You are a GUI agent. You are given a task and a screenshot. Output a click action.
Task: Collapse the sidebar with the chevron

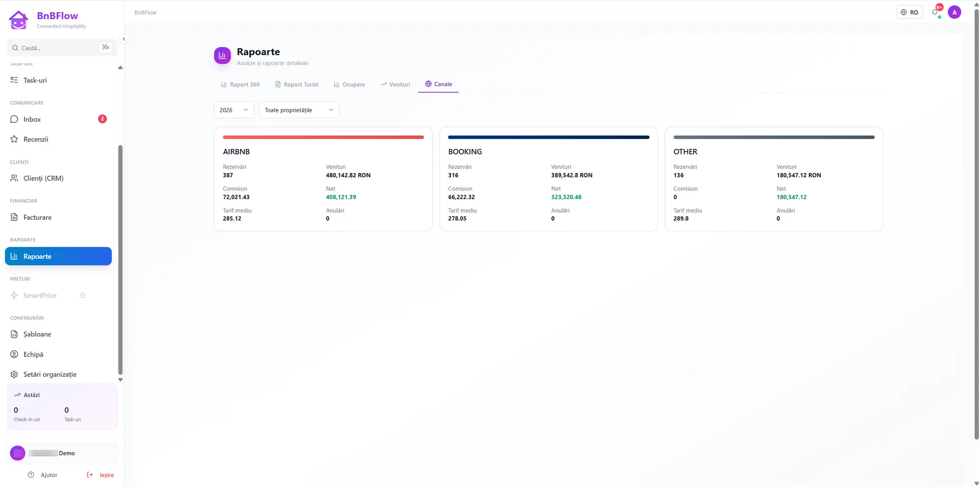[124, 39]
